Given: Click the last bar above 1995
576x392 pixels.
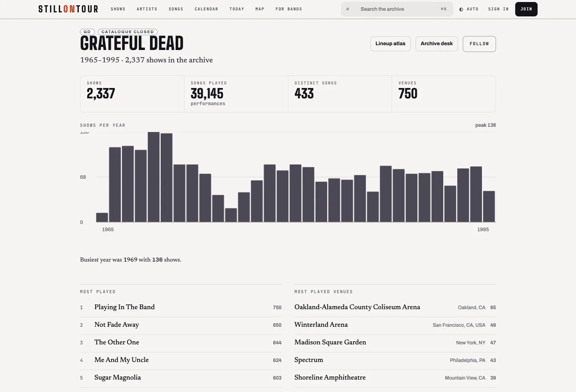Looking at the screenshot, I should pos(489,206).
